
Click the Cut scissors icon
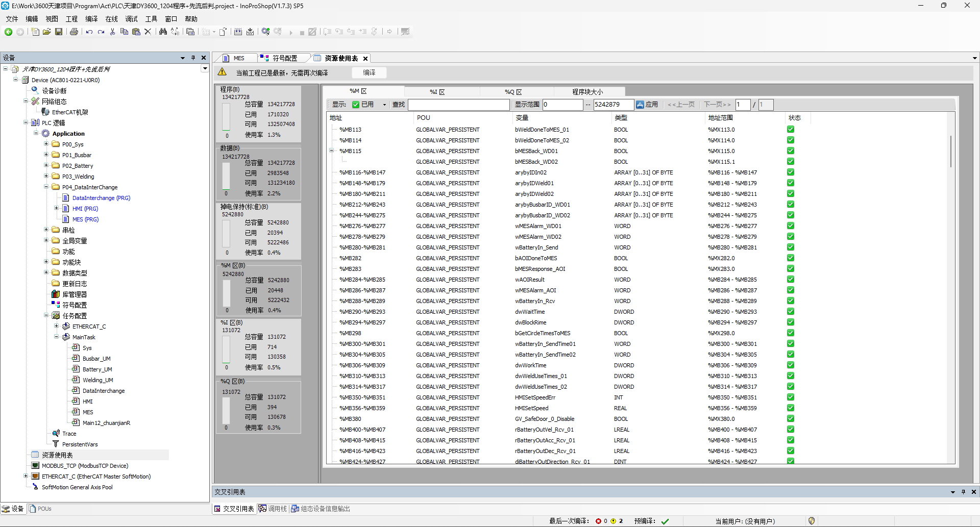pyautogui.click(x=112, y=32)
